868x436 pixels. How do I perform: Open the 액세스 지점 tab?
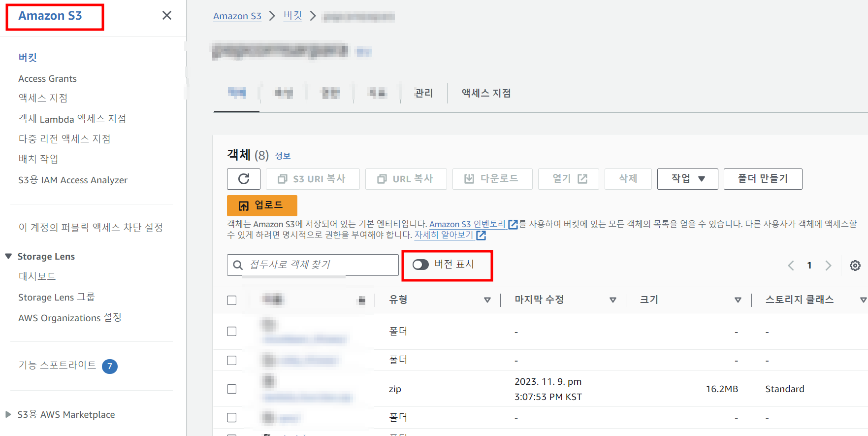click(486, 93)
